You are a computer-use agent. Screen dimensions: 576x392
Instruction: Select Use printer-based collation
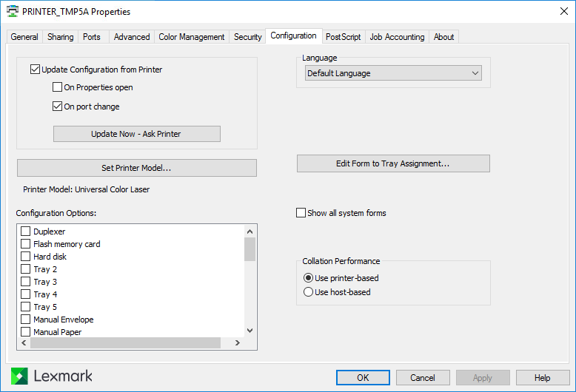point(308,278)
